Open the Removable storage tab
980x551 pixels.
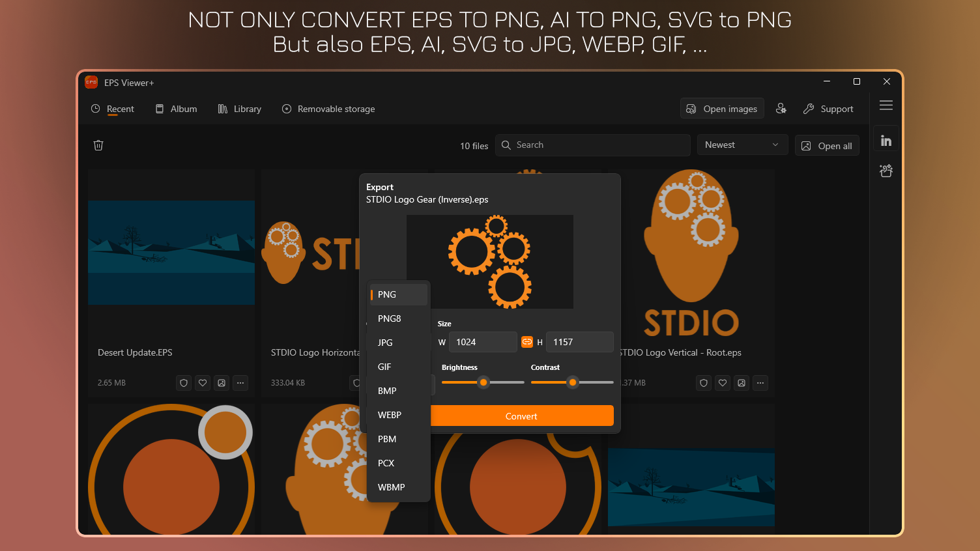pyautogui.click(x=328, y=109)
